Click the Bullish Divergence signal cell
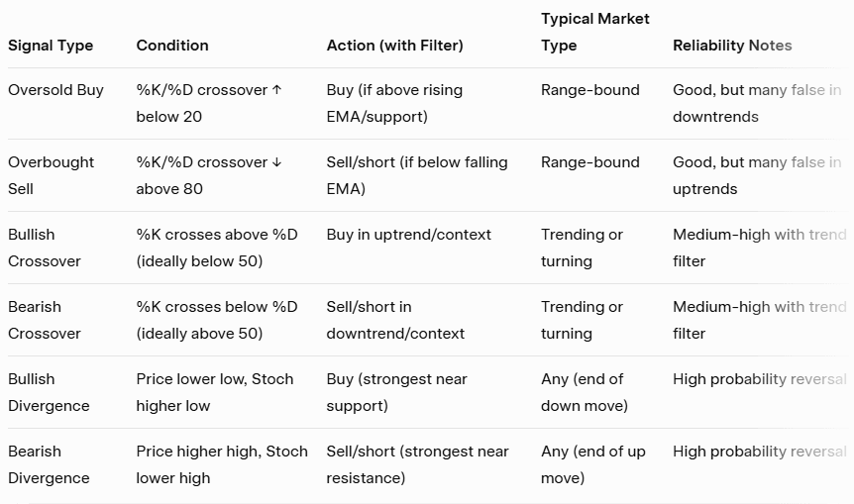The height and width of the screenshot is (504, 854). pyautogui.click(x=49, y=392)
